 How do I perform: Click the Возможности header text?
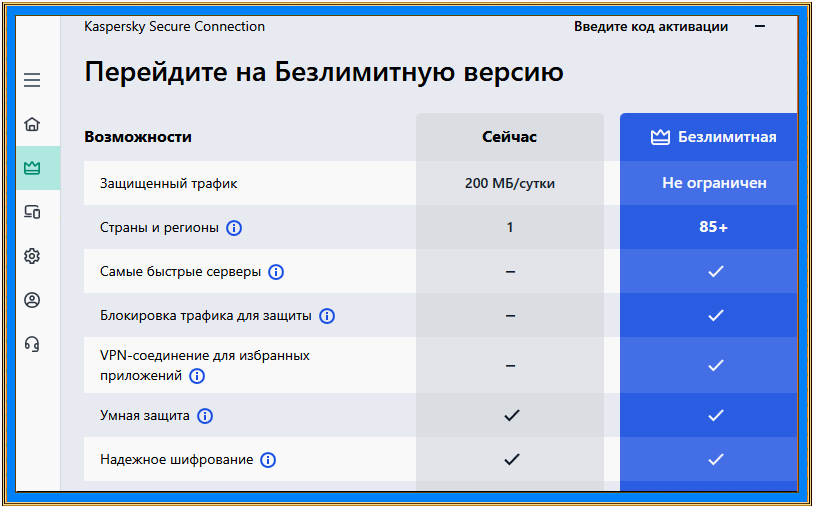coord(138,137)
